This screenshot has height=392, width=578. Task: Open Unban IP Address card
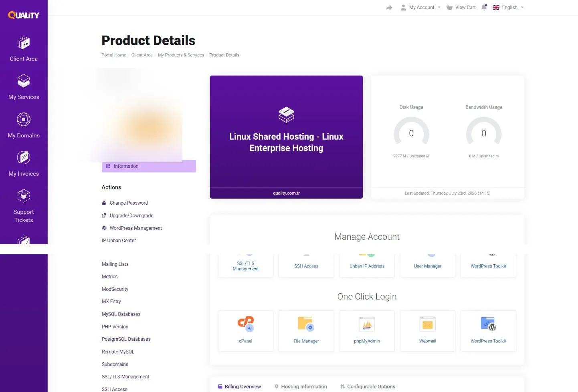tap(367, 265)
